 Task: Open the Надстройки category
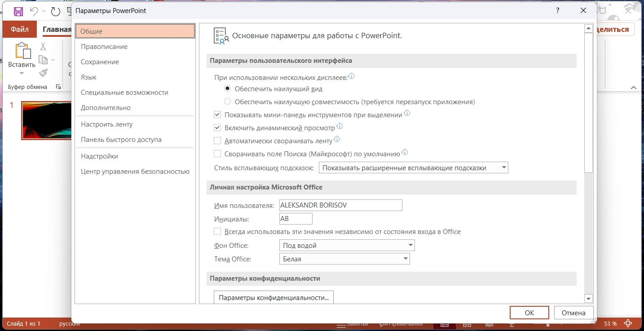pyautogui.click(x=135, y=156)
